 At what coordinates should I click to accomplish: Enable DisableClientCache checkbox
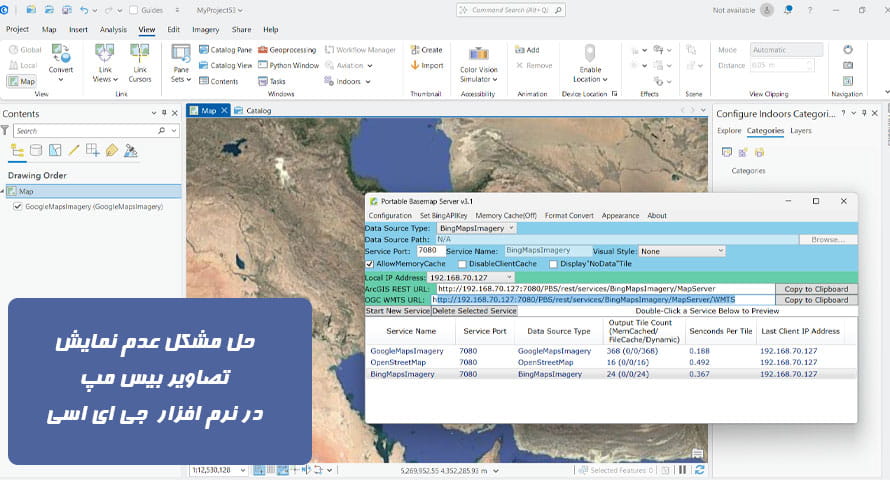point(462,264)
